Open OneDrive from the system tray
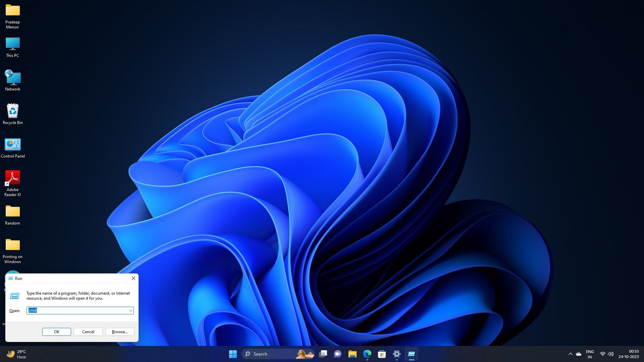Viewport: 644px width, 362px height. pyautogui.click(x=578, y=354)
